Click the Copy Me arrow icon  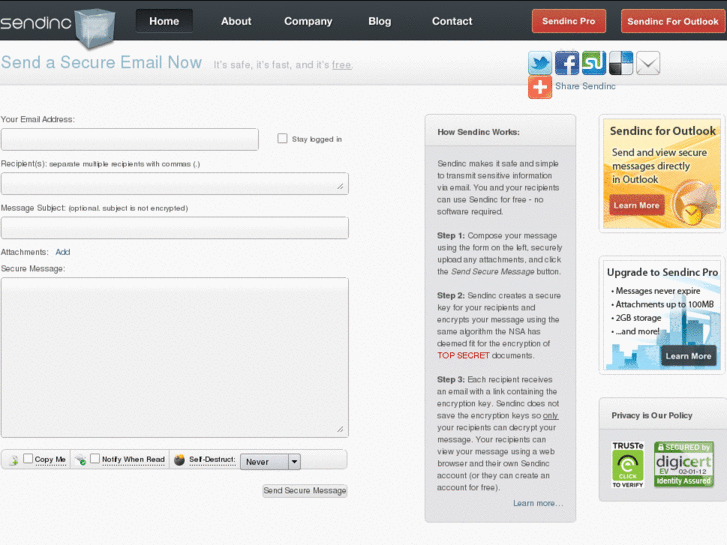(14, 460)
